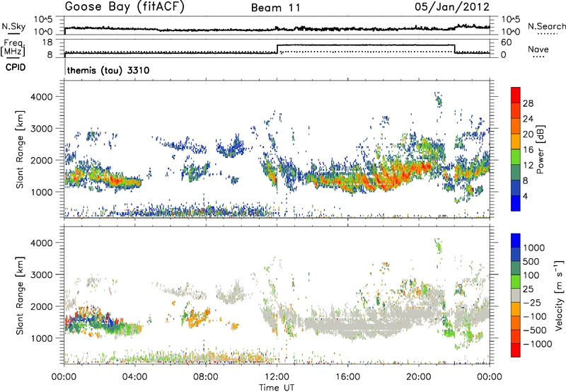566x392 pixels.
Task: Select the Freq. [MHz] axis label
Action: click(x=13, y=47)
